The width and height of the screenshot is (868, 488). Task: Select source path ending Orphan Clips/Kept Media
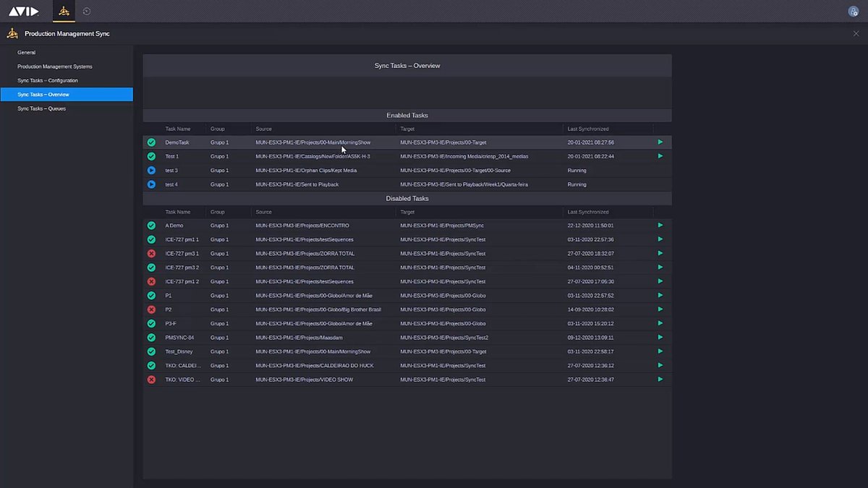(x=306, y=171)
